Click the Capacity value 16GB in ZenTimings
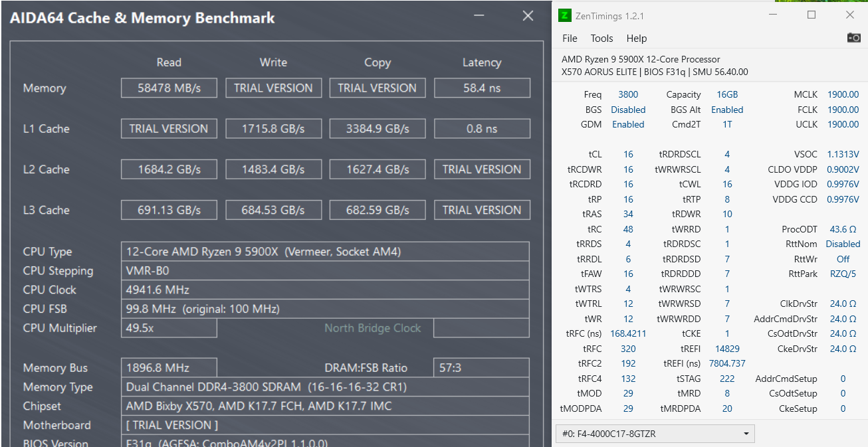The image size is (868, 447). coord(727,94)
